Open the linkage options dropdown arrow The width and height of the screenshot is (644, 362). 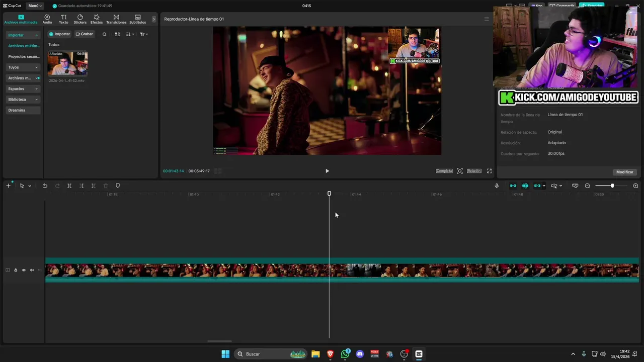coord(544,186)
